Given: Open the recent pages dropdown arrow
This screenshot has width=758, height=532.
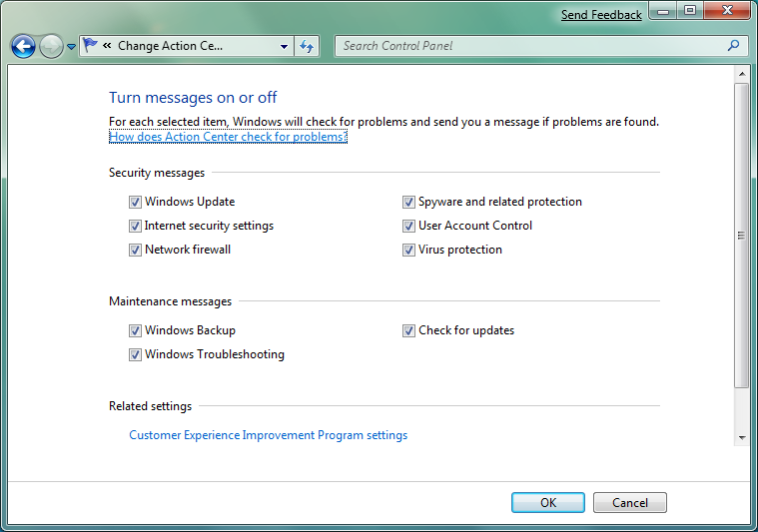Looking at the screenshot, I should (71, 47).
